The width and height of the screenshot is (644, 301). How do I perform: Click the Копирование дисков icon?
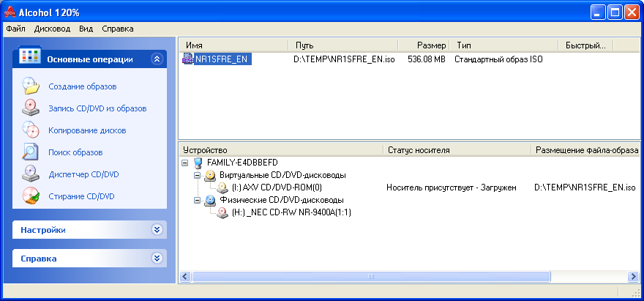tap(31, 130)
